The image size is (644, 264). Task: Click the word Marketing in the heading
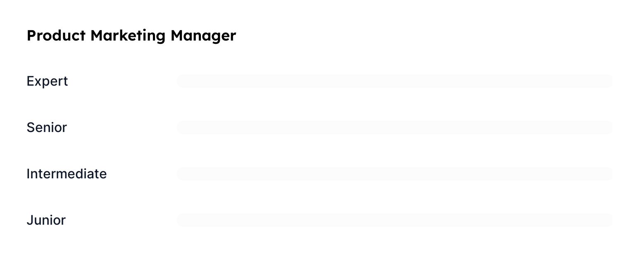(128, 36)
